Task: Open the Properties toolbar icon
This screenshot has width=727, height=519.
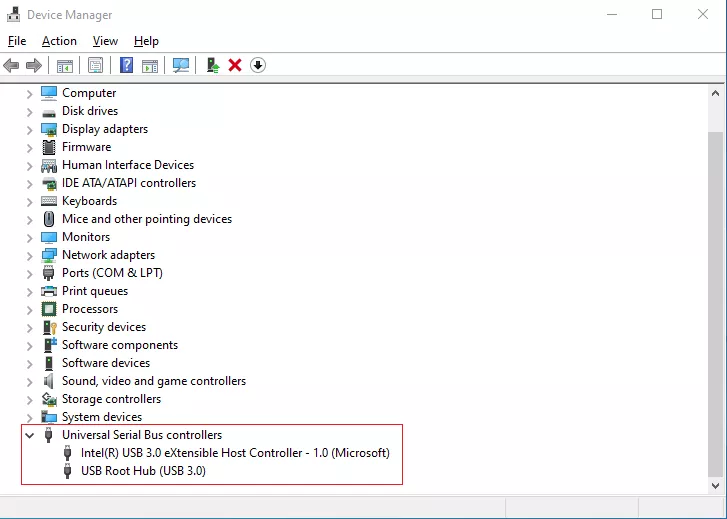Action: [96, 65]
